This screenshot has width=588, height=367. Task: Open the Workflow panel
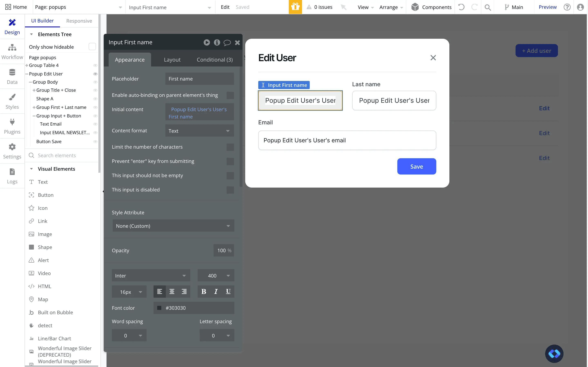click(12, 51)
